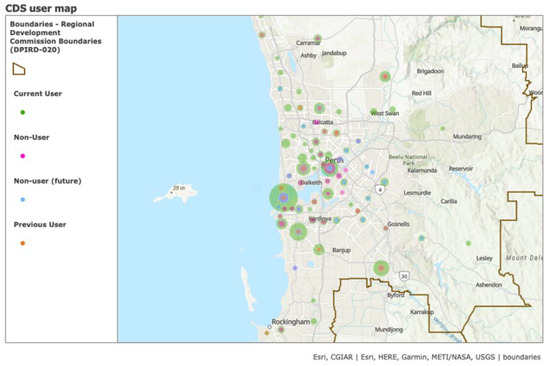The image size is (550, 366).
Task: Click the Jandabup place label
Action: pyautogui.click(x=334, y=53)
